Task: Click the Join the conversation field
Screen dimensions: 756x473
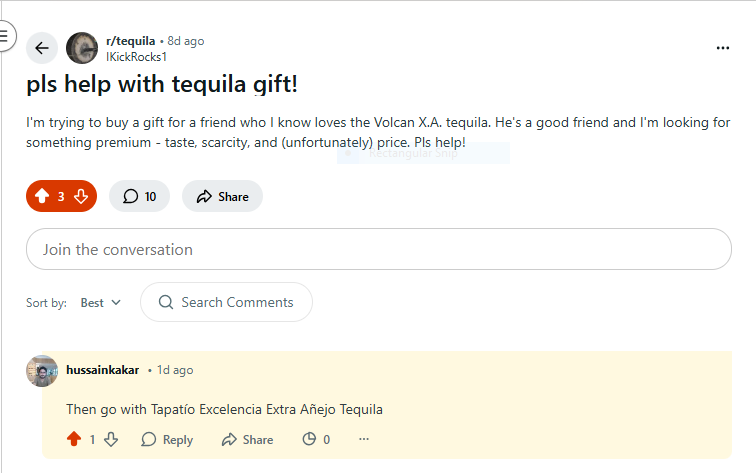Action: (378, 249)
